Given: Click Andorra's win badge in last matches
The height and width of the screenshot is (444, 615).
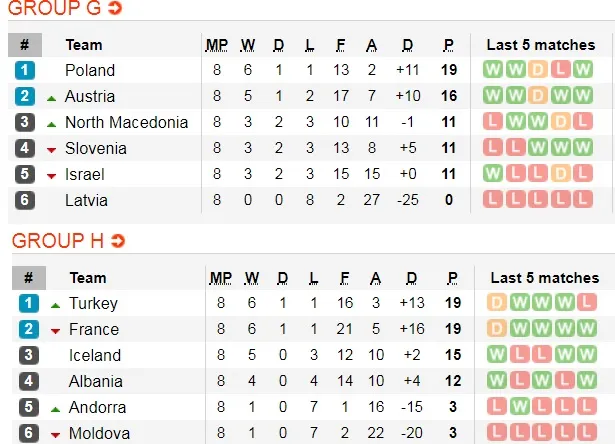Looking at the screenshot, I should pos(518,407).
